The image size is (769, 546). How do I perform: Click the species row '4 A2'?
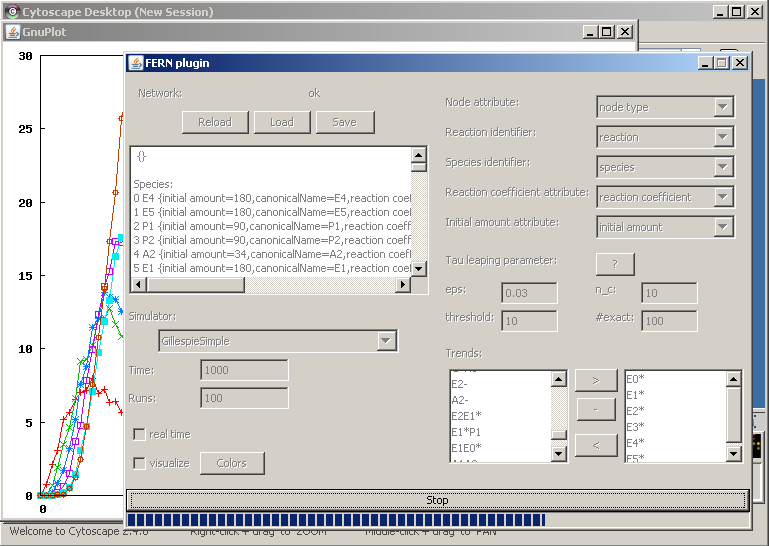272,254
